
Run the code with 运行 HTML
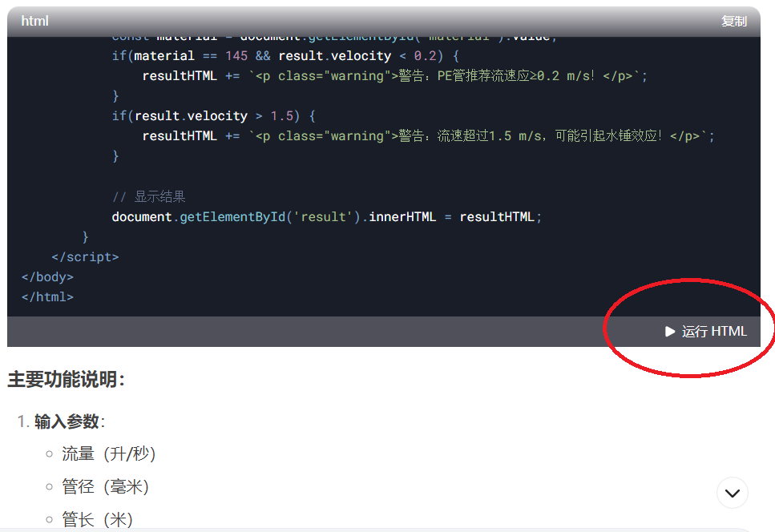point(706,331)
